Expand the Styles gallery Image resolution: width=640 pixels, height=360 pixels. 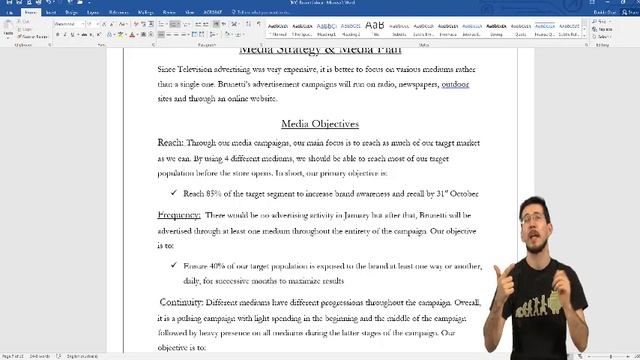[x=584, y=36]
